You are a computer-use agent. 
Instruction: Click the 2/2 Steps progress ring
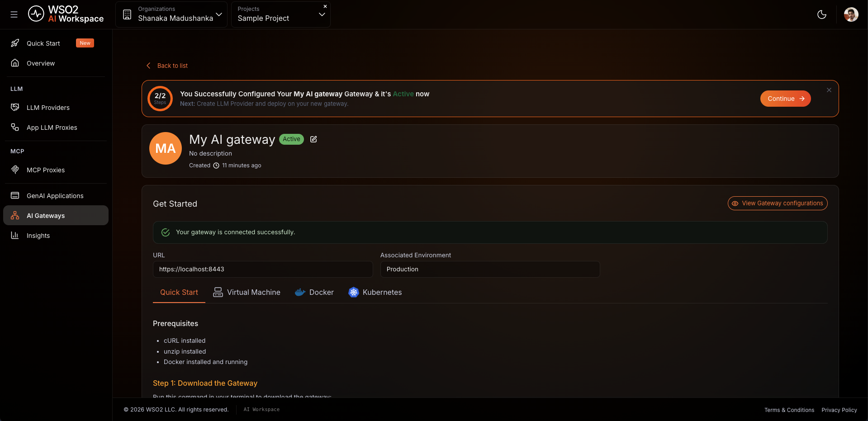[160, 99]
